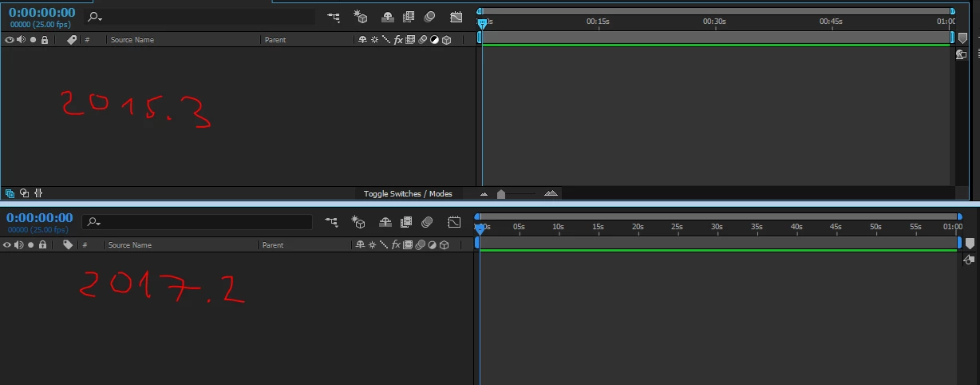Viewport: 980px width, 385px height.
Task: Click the timeline zoom slider handle
Action: (501, 194)
